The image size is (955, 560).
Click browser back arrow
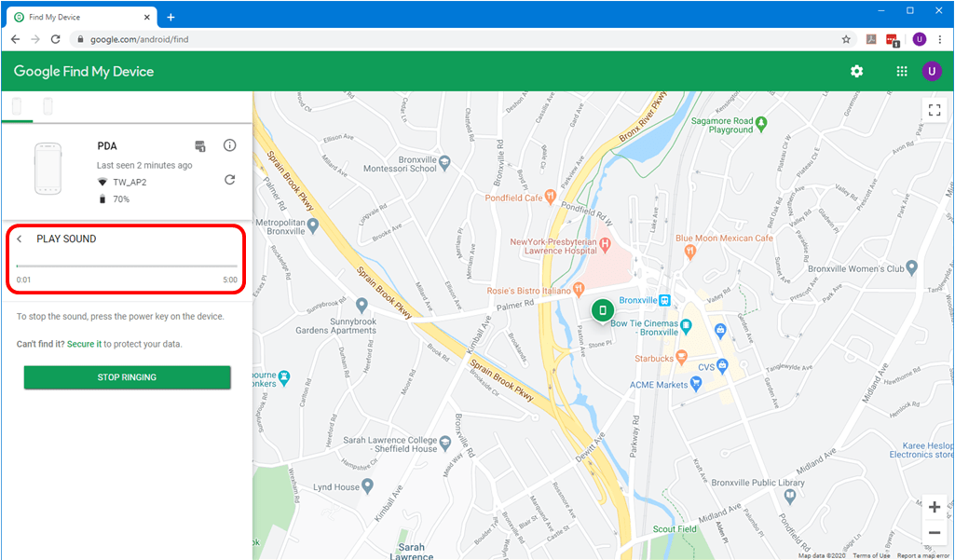(15, 39)
